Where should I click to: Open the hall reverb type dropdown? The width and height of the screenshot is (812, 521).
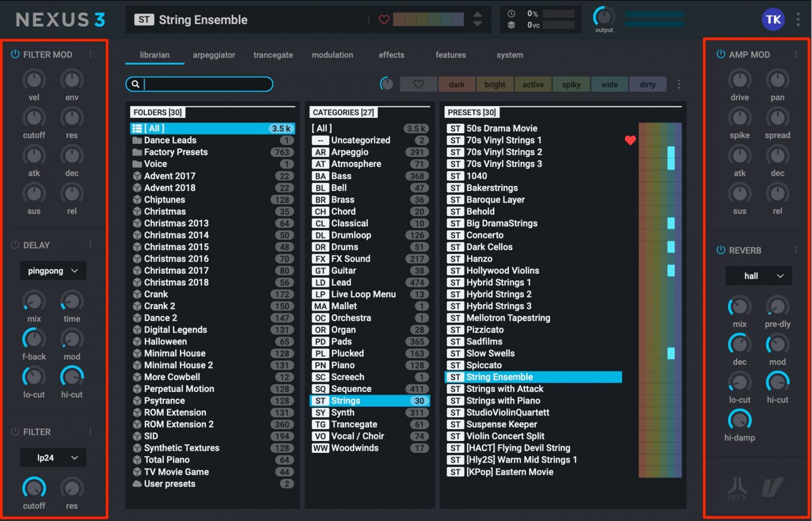point(759,276)
